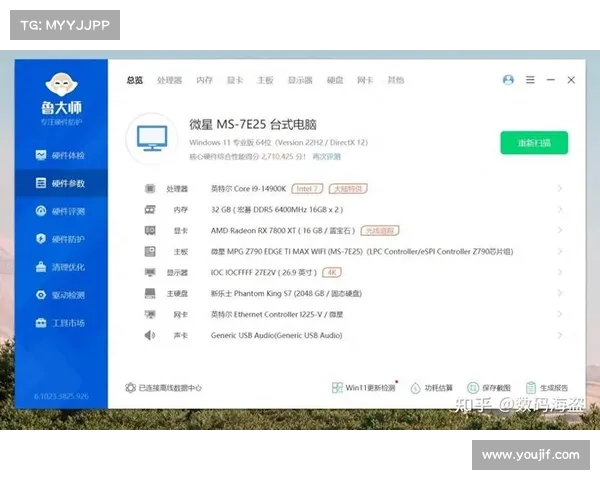Expand the 处理器 row chevron
600x480 pixels.
tap(560, 188)
